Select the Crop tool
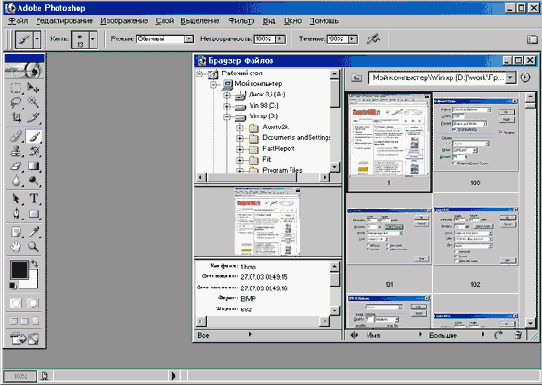Screen dimensions: 542x385 [16, 118]
